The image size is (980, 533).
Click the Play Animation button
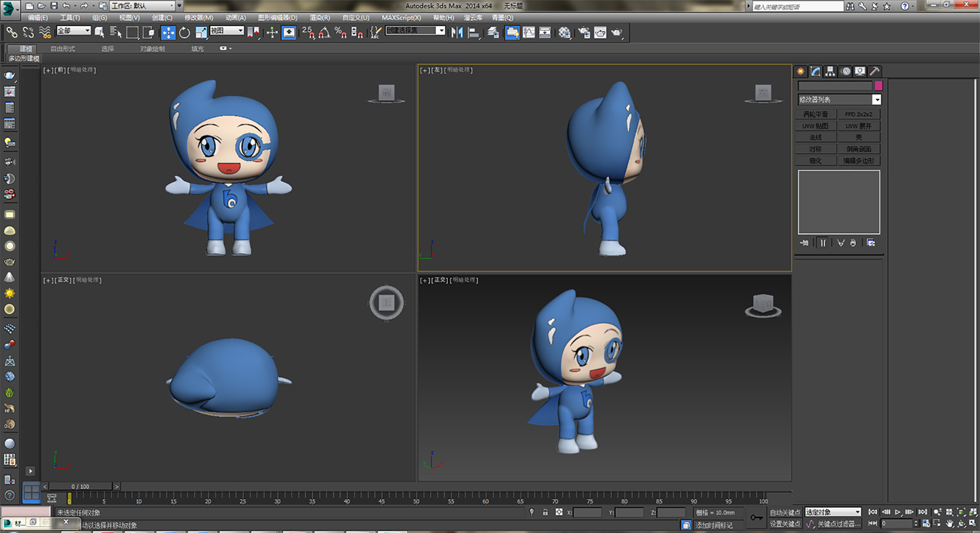click(x=898, y=512)
